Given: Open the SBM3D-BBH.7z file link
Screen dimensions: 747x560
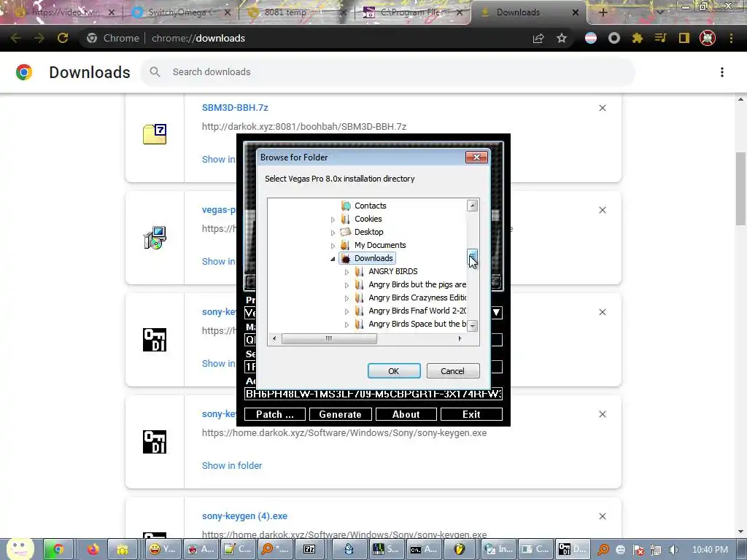Looking at the screenshot, I should pos(235,108).
